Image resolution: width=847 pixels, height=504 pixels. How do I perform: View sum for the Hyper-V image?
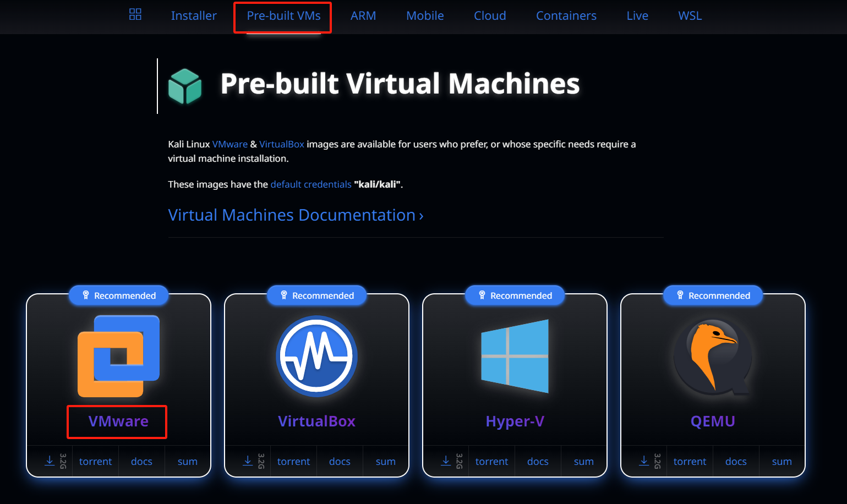pyautogui.click(x=584, y=462)
